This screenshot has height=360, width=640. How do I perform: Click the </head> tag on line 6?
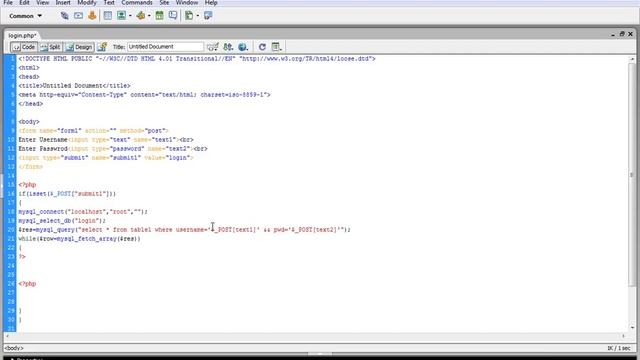(31, 104)
